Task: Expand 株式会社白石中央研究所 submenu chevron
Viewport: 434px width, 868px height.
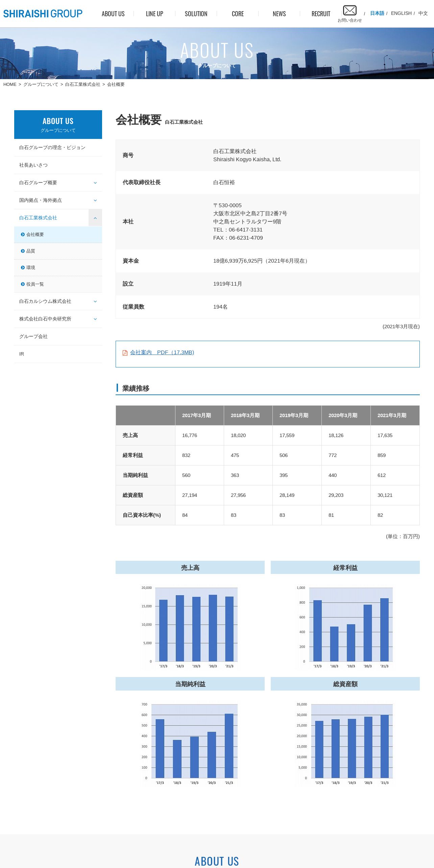Action: 95,319
